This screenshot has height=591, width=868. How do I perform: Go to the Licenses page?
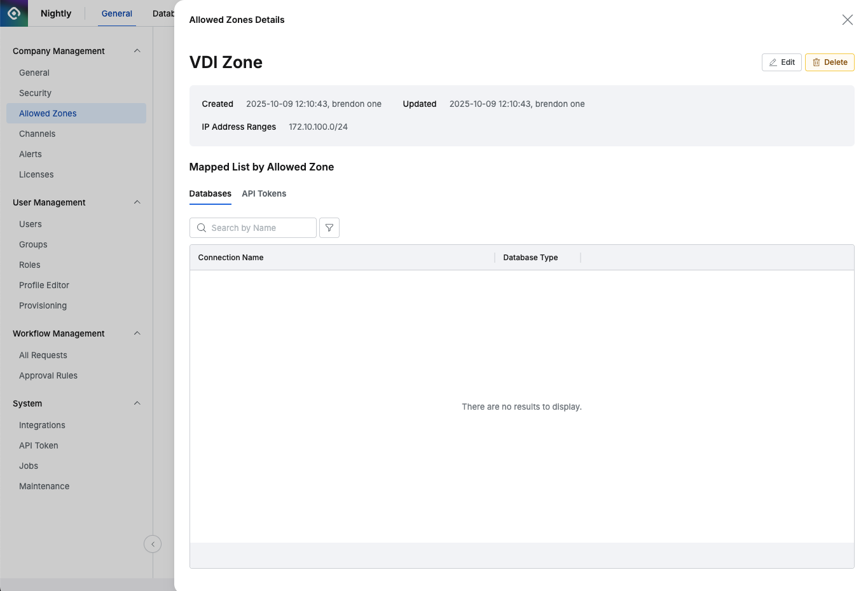coord(36,174)
